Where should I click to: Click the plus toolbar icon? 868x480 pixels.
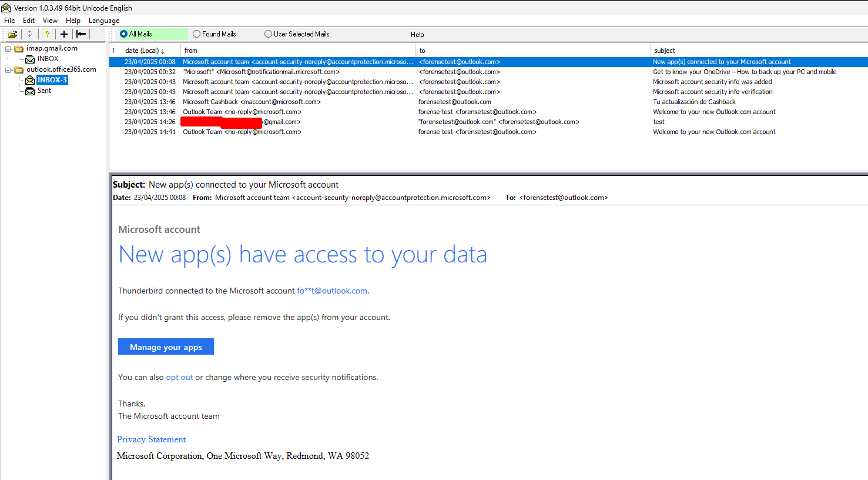[64, 34]
